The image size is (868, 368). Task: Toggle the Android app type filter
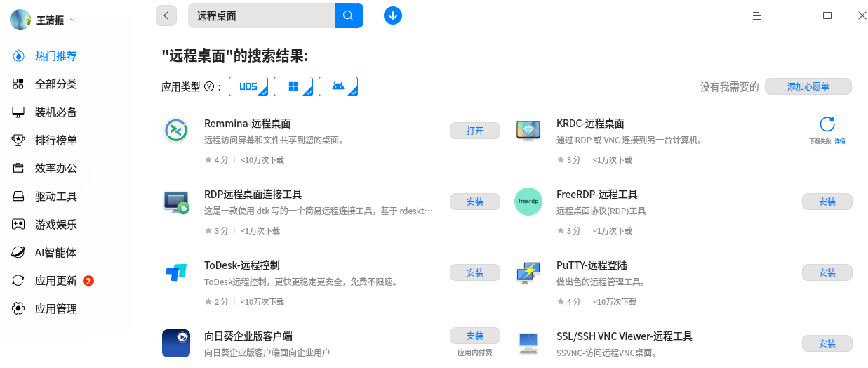pos(338,86)
